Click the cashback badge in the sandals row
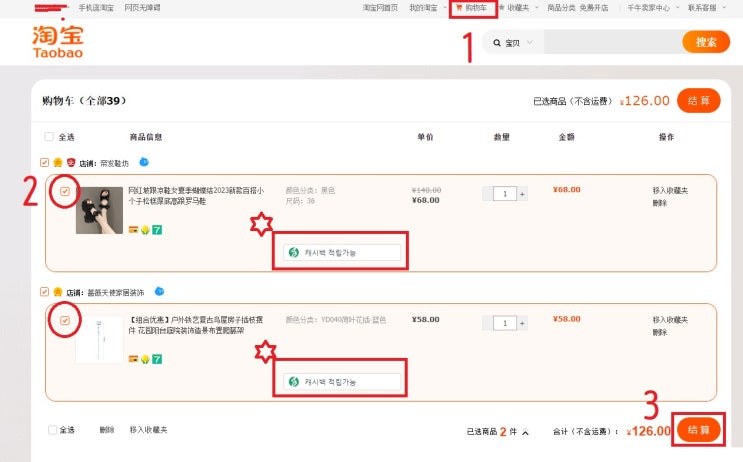 coord(342,253)
